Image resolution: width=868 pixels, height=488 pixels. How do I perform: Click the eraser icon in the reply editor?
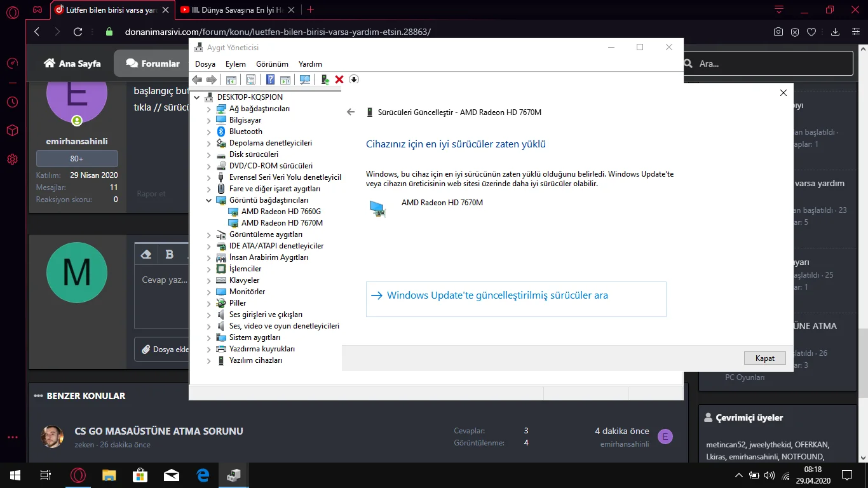click(x=146, y=254)
